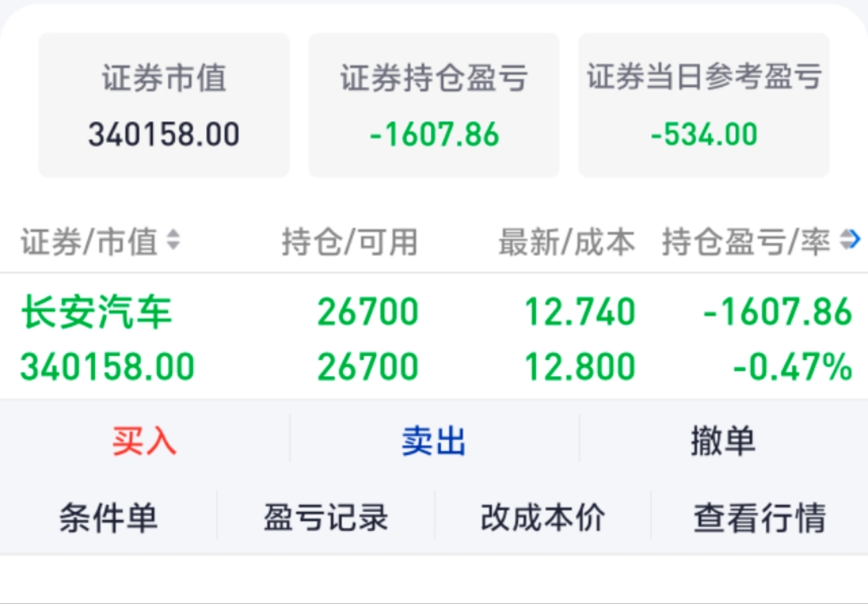Sort by the 最新/成本 column header
The image size is (868, 604).
[x=566, y=241]
